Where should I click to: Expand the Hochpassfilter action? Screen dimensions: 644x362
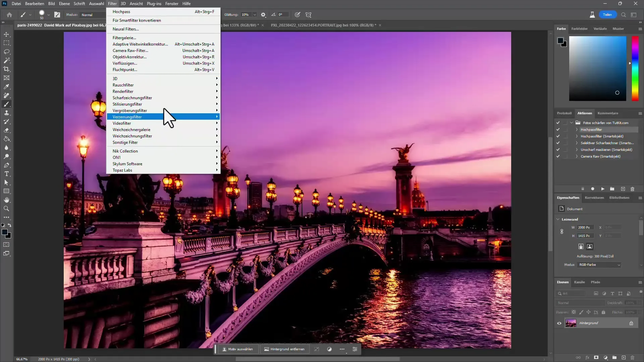point(577,130)
